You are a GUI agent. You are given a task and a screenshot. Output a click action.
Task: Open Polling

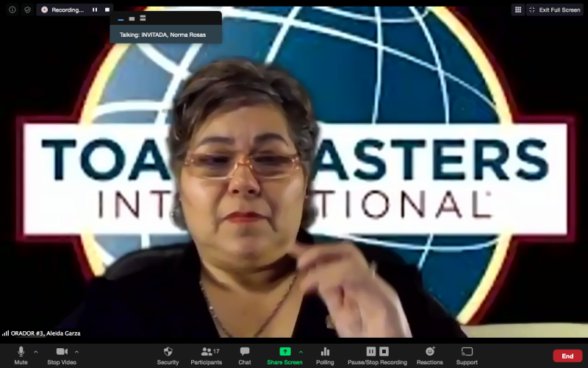[x=325, y=356]
